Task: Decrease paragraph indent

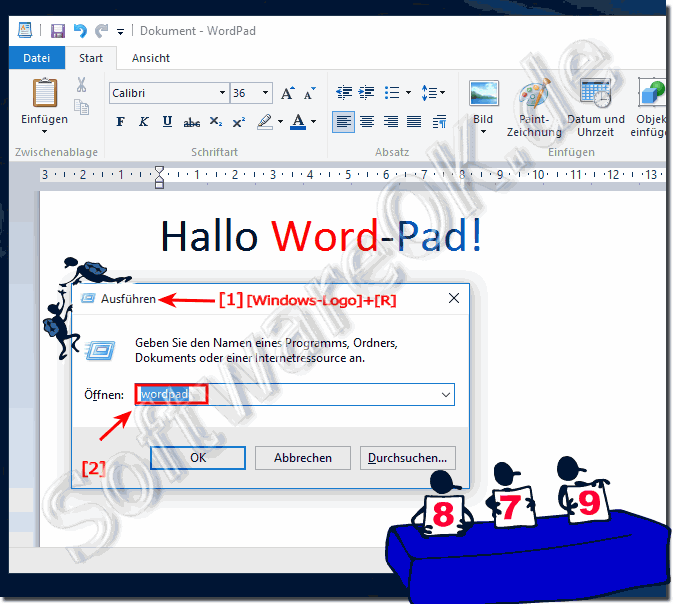Action: (x=344, y=92)
